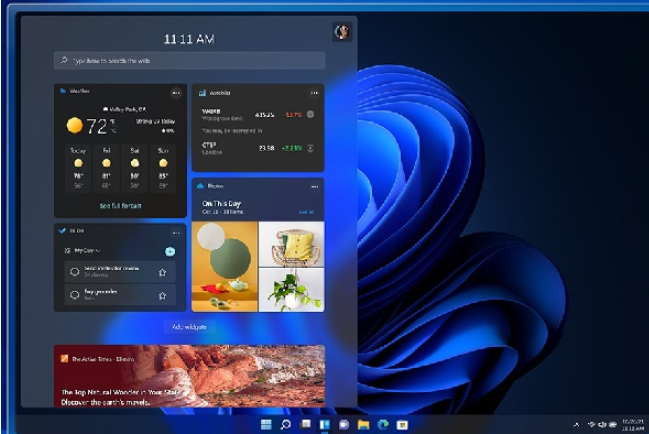The width and height of the screenshot is (649, 434).
Task: Open the Weather widget options menu
Action: 176,92
